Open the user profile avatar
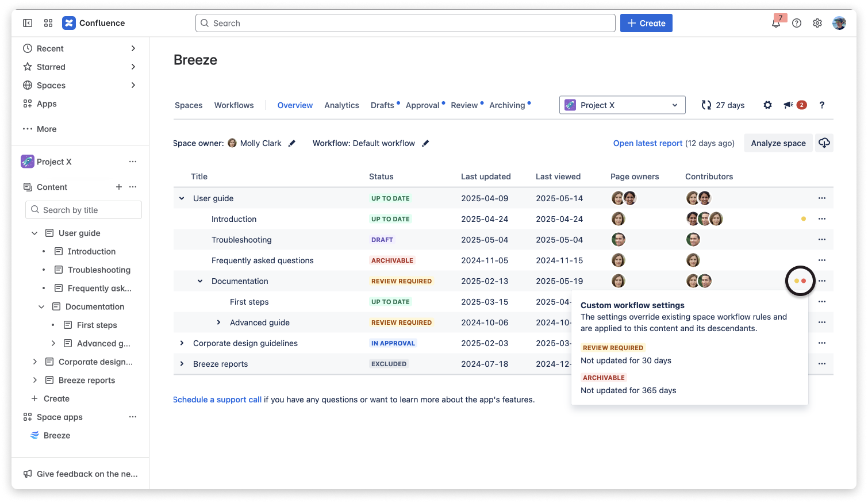868x503 pixels. click(x=839, y=23)
